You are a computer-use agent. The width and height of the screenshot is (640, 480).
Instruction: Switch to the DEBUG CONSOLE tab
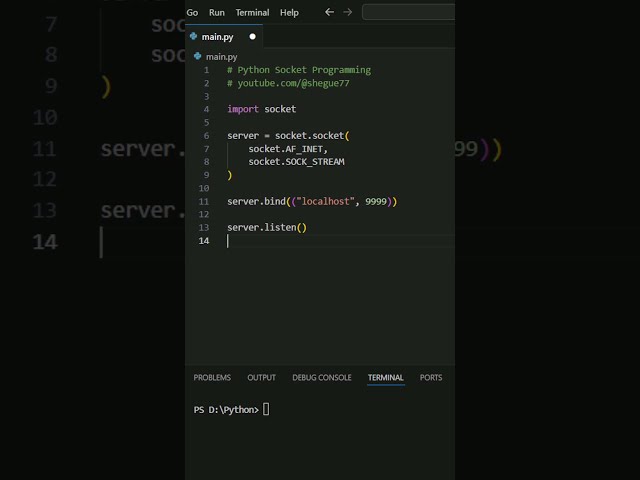pyautogui.click(x=322, y=378)
